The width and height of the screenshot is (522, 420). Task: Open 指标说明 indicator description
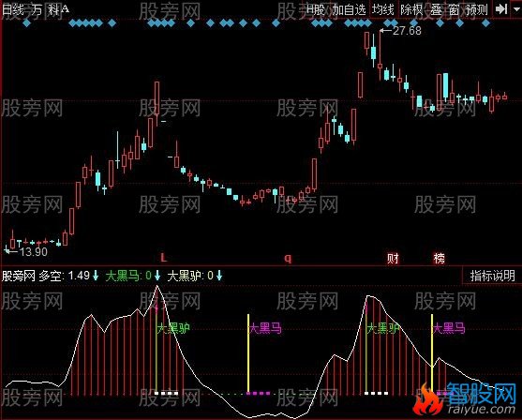[492, 276]
